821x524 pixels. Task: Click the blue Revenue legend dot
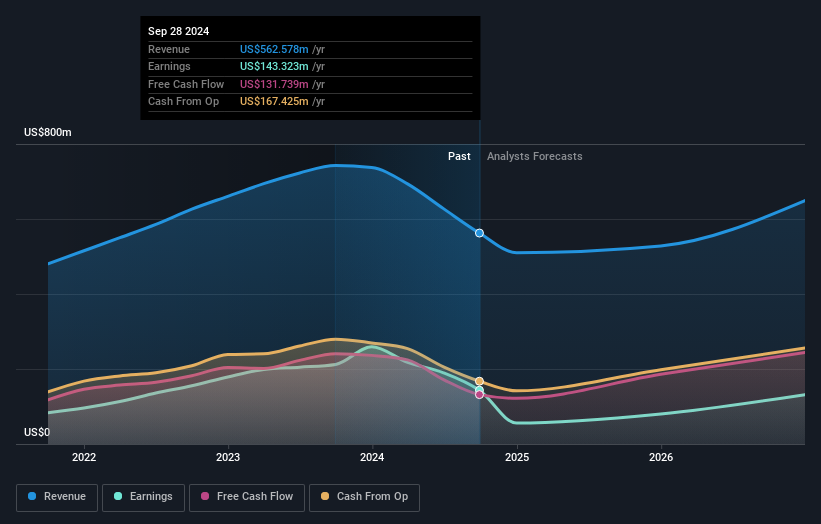pyautogui.click(x=32, y=496)
